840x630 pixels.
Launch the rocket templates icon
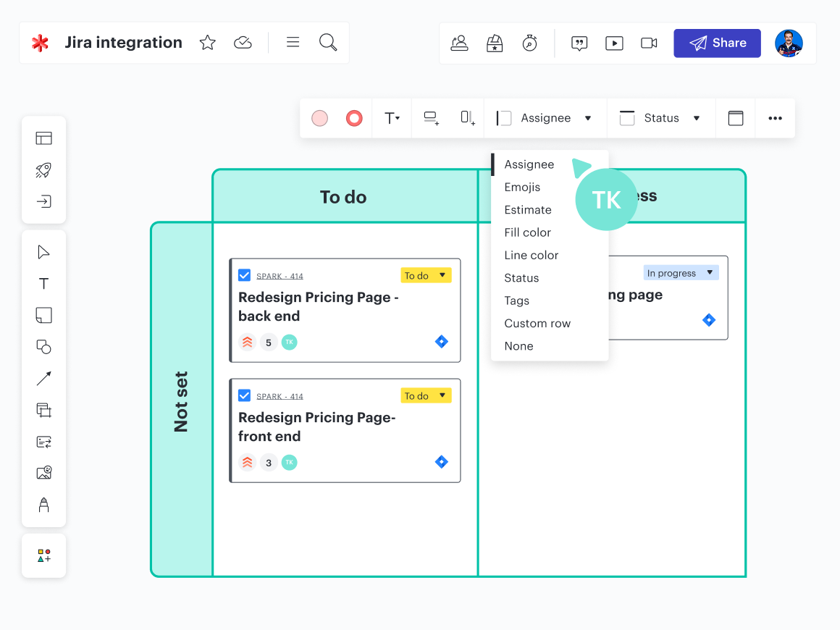43,170
